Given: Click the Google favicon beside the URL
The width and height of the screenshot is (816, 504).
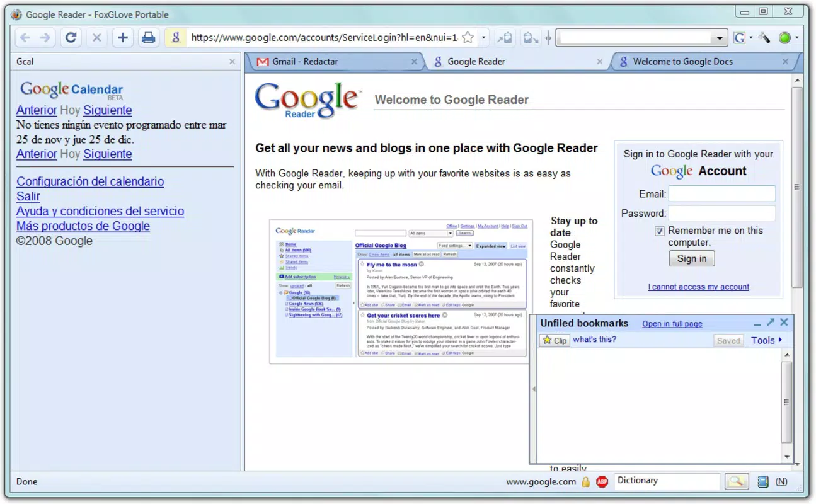Looking at the screenshot, I should tap(176, 38).
